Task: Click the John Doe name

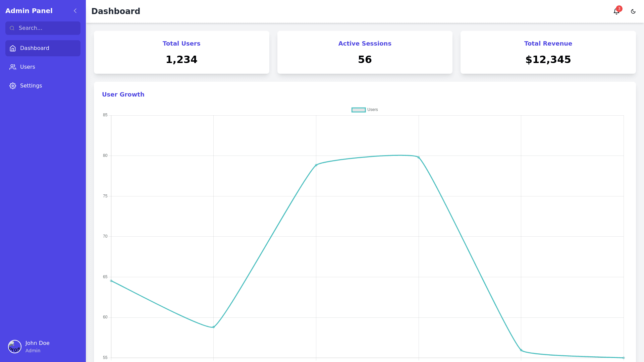Action: coord(37,343)
